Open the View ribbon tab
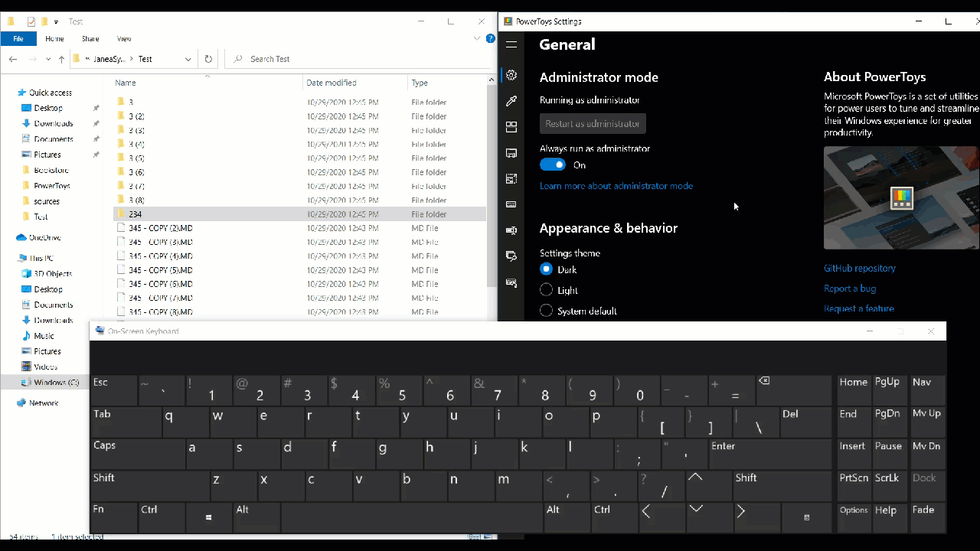980x551 pixels. point(124,38)
